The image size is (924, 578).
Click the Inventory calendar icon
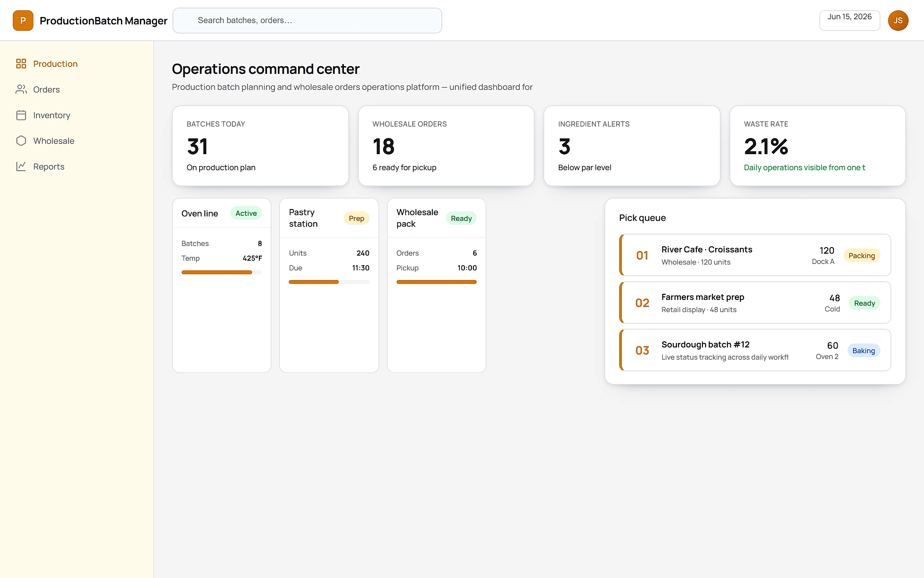pyautogui.click(x=21, y=115)
